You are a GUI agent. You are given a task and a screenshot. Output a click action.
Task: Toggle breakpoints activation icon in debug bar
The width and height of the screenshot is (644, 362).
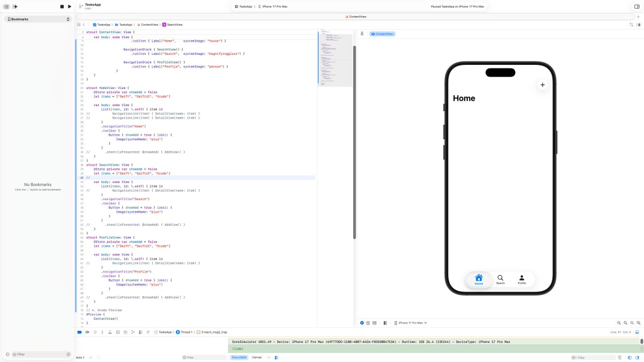[79, 332]
